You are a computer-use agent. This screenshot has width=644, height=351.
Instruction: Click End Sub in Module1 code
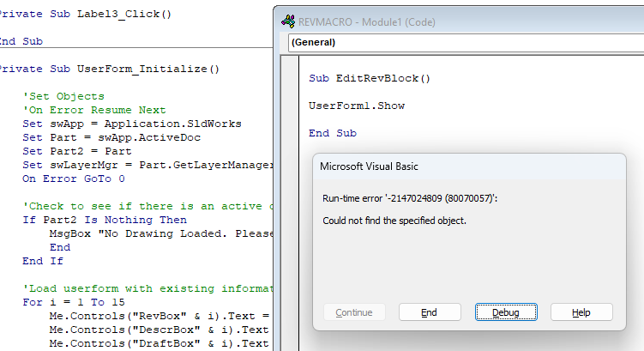click(332, 133)
